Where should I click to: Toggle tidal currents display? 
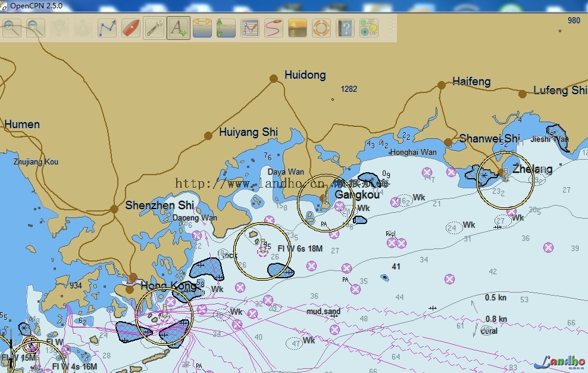tap(202, 28)
